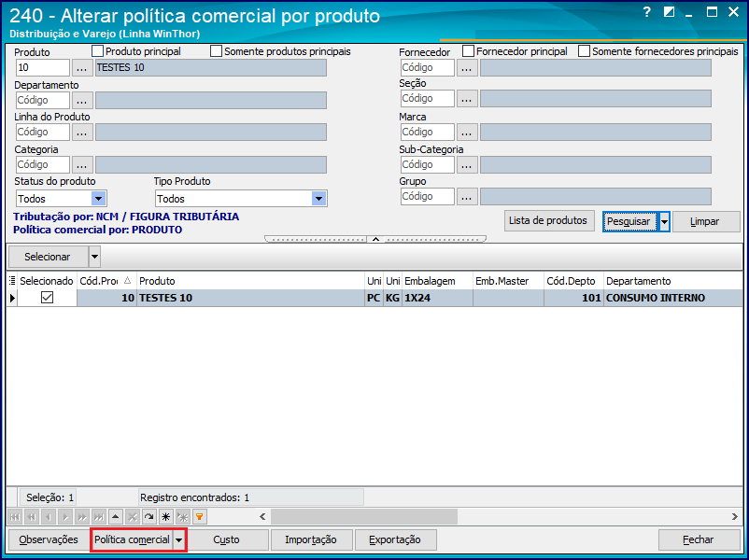The image size is (749, 560).
Task: Select the 1X24 Embalagem cell
Action: (x=437, y=298)
